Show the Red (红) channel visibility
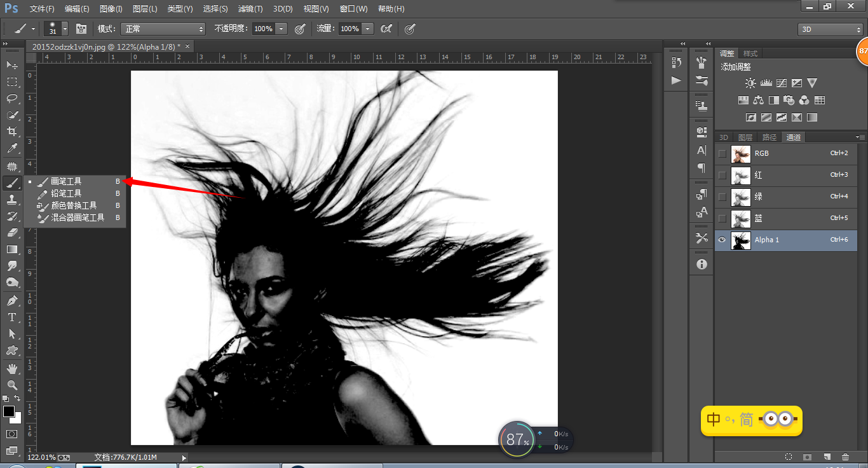868x468 pixels. (722, 175)
